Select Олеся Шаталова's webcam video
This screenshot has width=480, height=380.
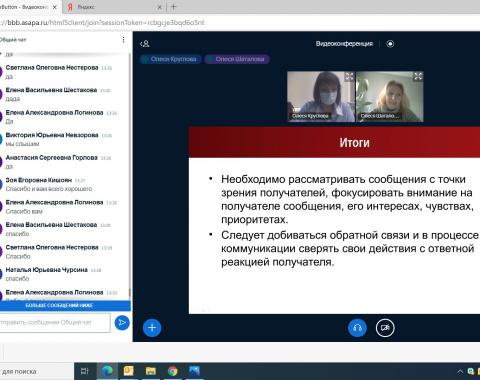(x=390, y=97)
